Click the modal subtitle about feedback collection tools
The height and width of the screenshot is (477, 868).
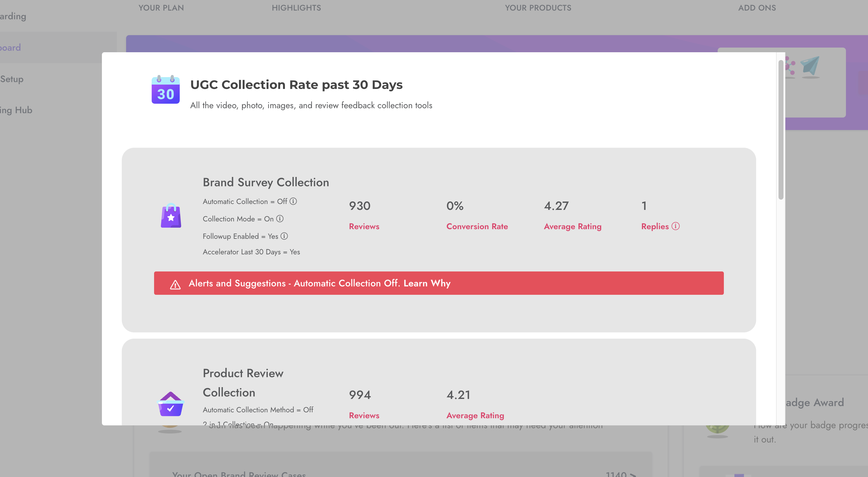click(x=311, y=105)
